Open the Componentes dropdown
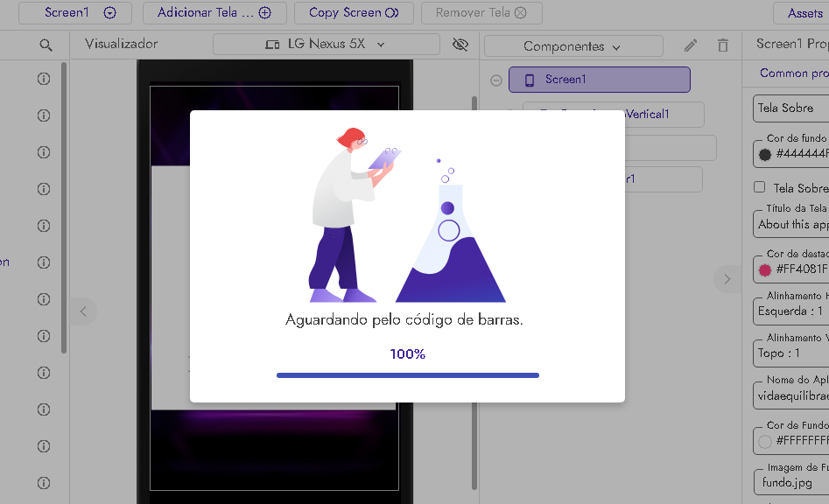 [573, 46]
